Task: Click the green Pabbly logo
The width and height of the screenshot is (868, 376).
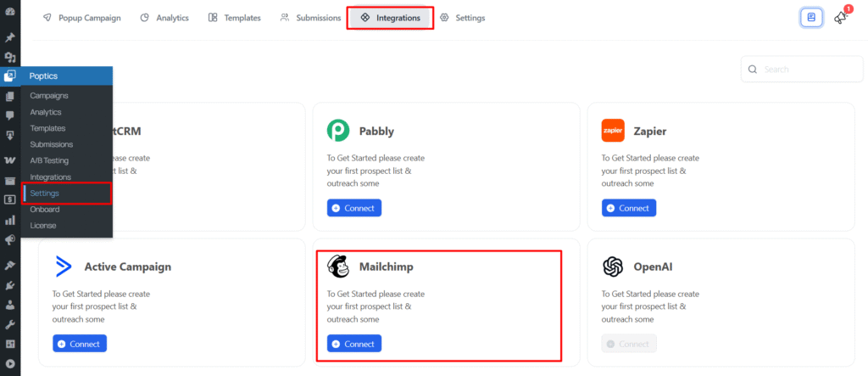Action: (338, 131)
